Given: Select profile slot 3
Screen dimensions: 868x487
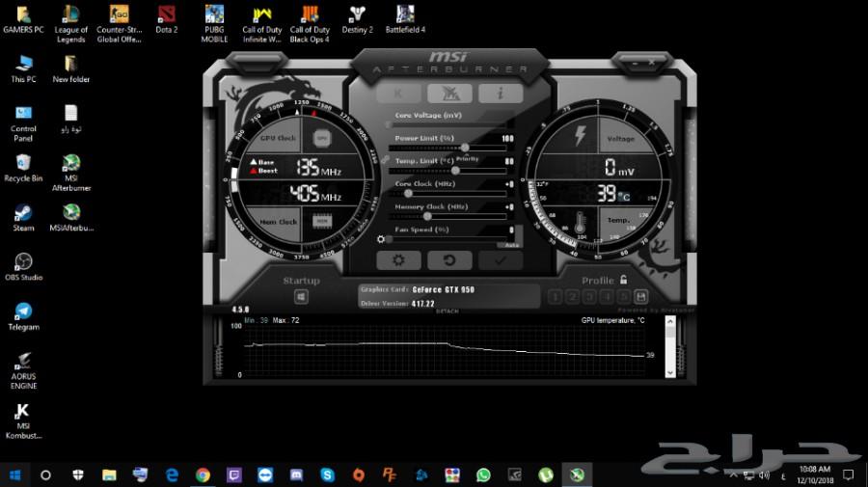Looking at the screenshot, I should pos(589,297).
